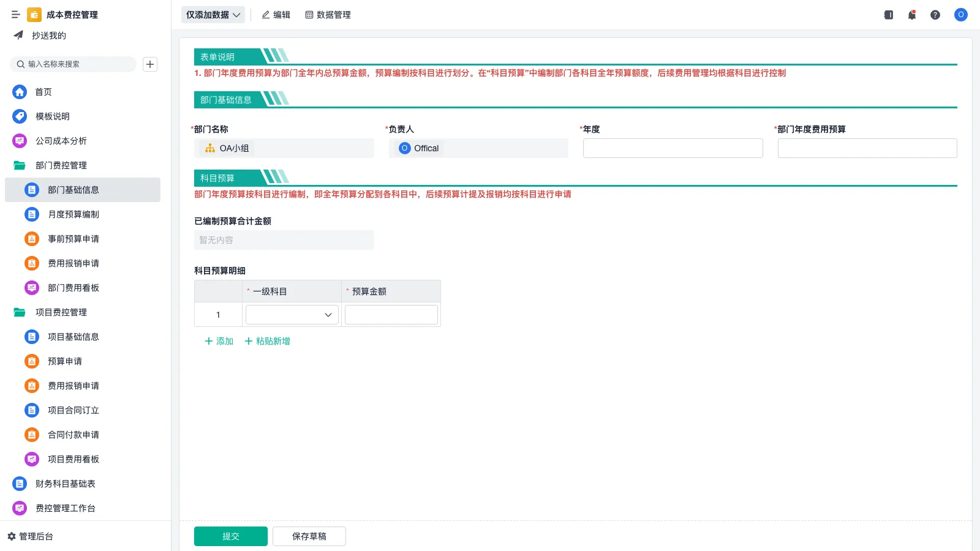Open the help question mark icon

pos(935,15)
